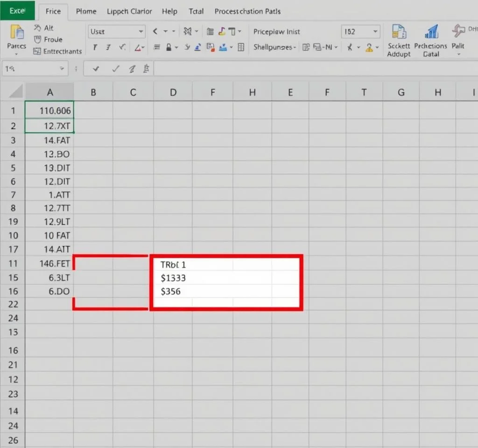Image resolution: width=478 pixels, height=448 pixels.
Task: Click the Enttecthants button
Action: point(57,51)
